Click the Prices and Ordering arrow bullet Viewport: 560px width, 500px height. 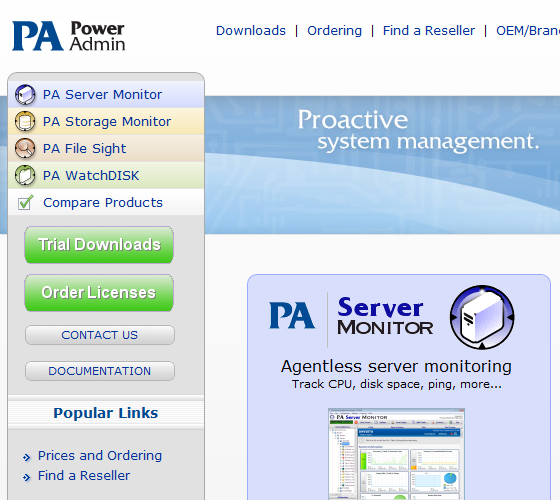(x=27, y=457)
